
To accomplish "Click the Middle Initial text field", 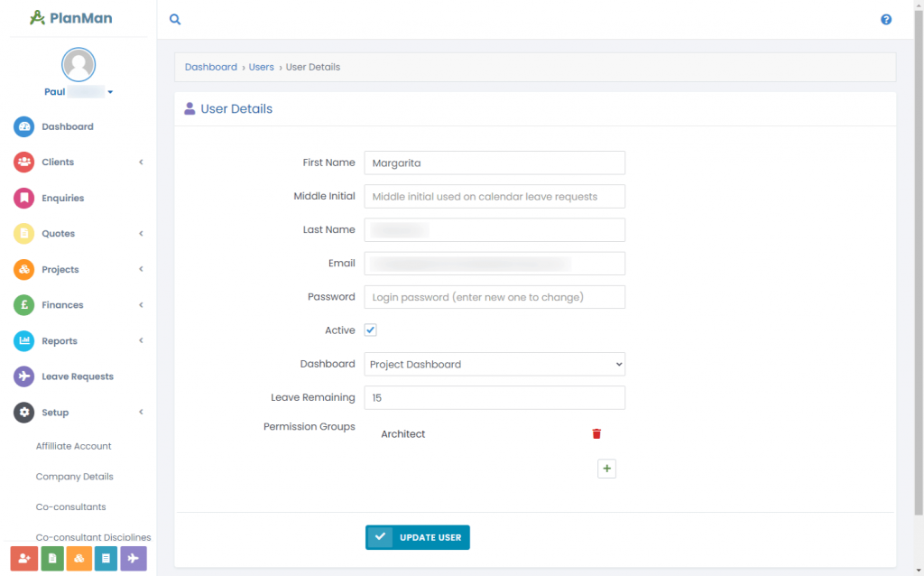I will point(494,196).
